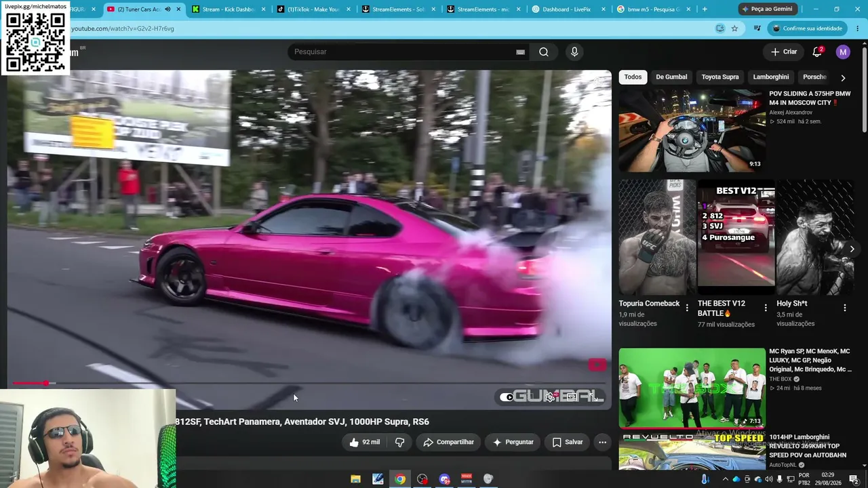Open the Windows notification center
The height and width of the screenshot is (488, 868).
click(x=854, y=479)
